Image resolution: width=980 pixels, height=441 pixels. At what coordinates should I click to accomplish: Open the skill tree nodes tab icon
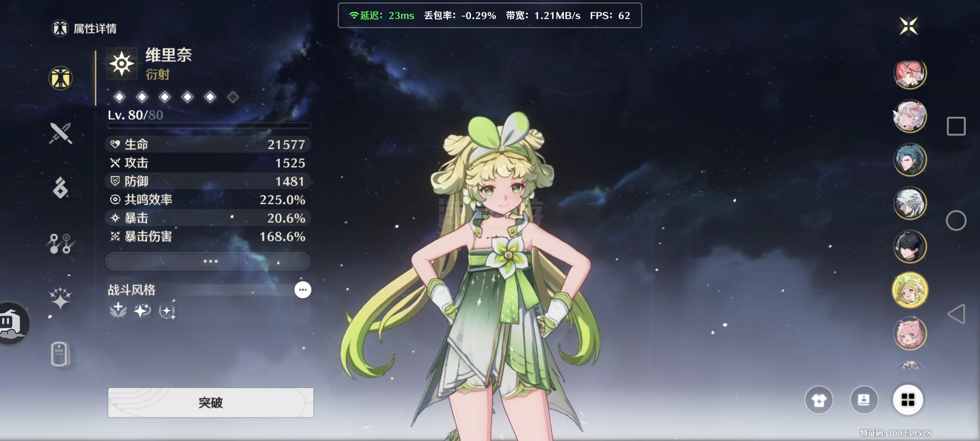(x=60, y=243)
